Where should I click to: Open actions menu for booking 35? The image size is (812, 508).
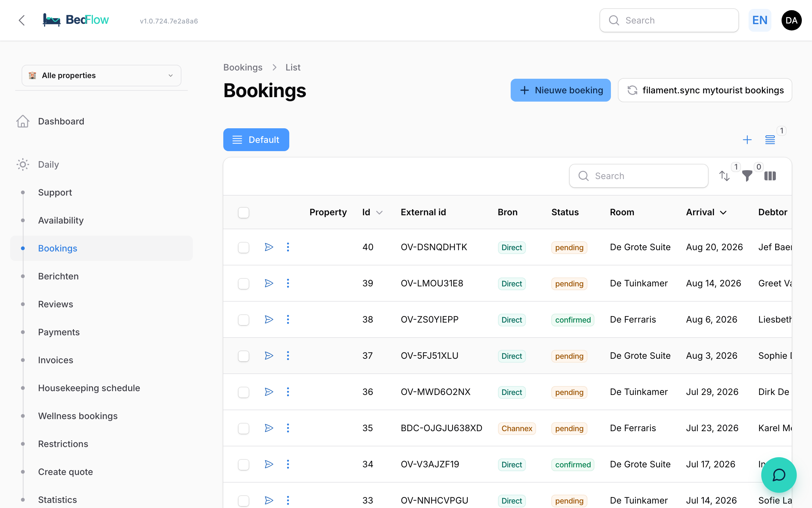coord(288,428)
